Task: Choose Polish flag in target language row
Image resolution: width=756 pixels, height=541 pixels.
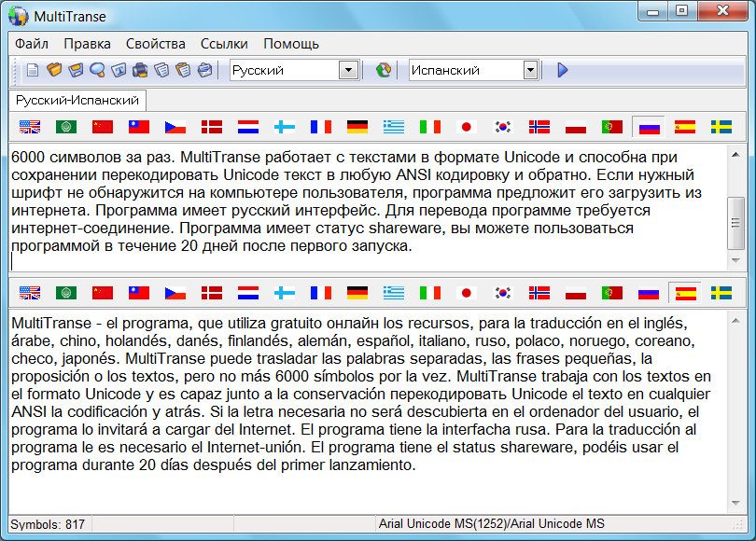Action: [576, 292]
